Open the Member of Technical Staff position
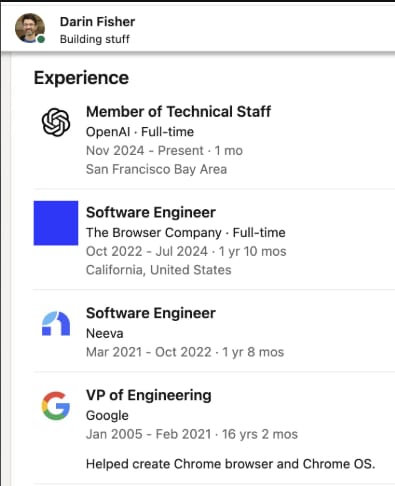Screen dimensions: 395x486 (x=178, y=112)
